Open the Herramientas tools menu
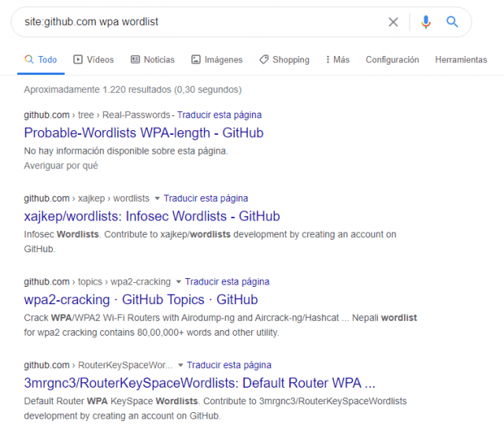 (x=461, y=60)
